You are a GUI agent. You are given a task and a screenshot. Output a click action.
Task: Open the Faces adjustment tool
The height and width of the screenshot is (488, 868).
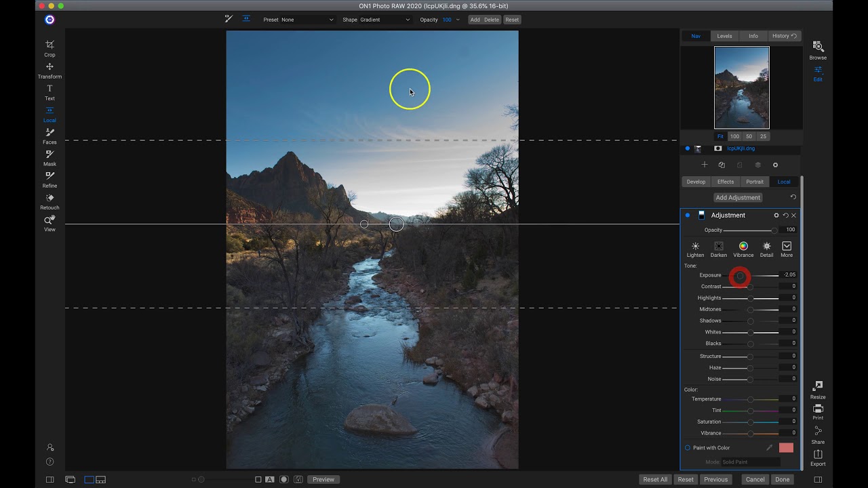[x=50, y=136]
